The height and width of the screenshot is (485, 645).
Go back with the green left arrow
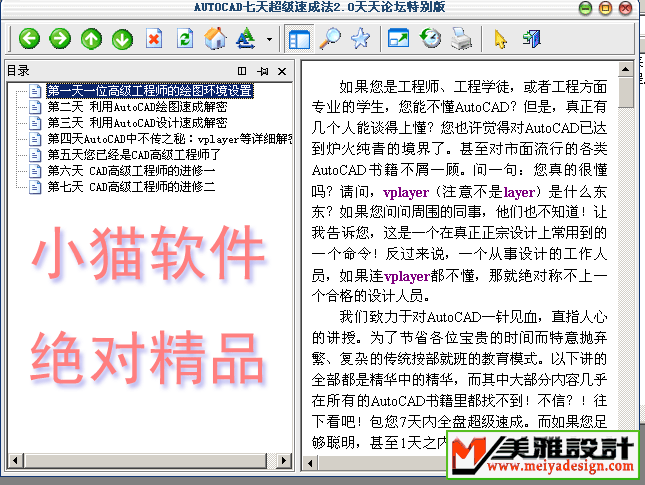pos(29,39)
